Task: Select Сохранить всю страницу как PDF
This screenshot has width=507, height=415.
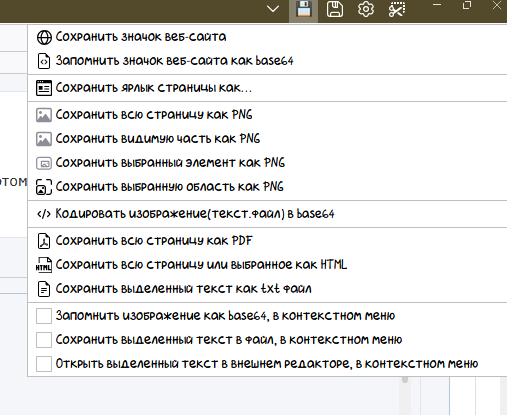Action: tap(154, 241)
